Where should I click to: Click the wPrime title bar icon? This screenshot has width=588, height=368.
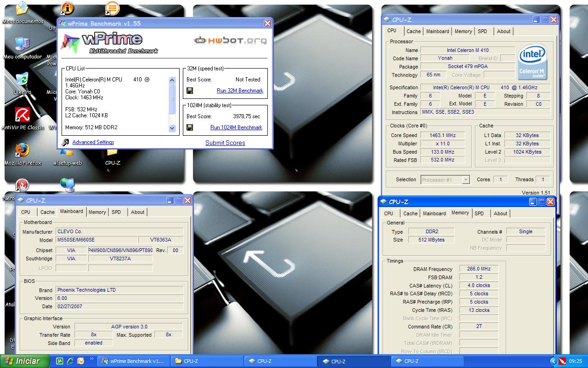click(63, 23)
